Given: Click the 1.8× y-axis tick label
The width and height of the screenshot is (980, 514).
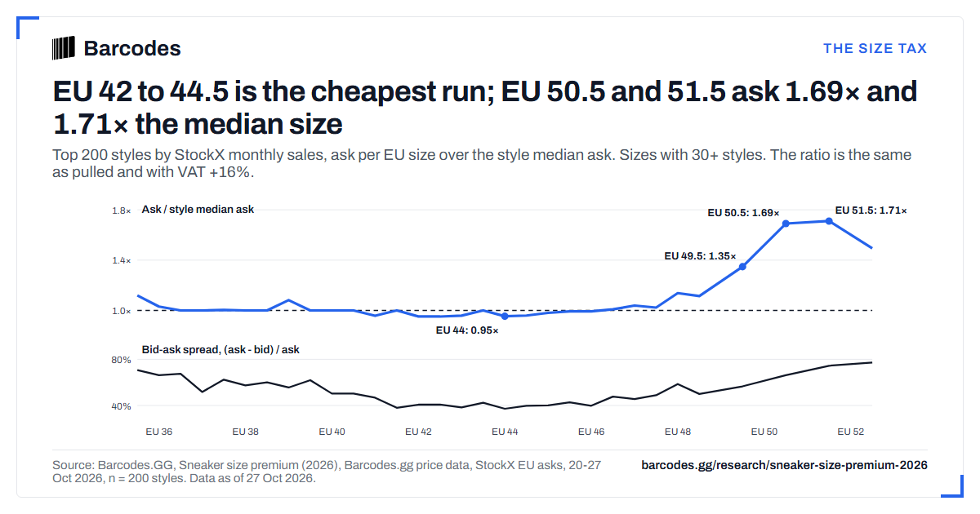Looking at the screenshot, I should (122, 210).
